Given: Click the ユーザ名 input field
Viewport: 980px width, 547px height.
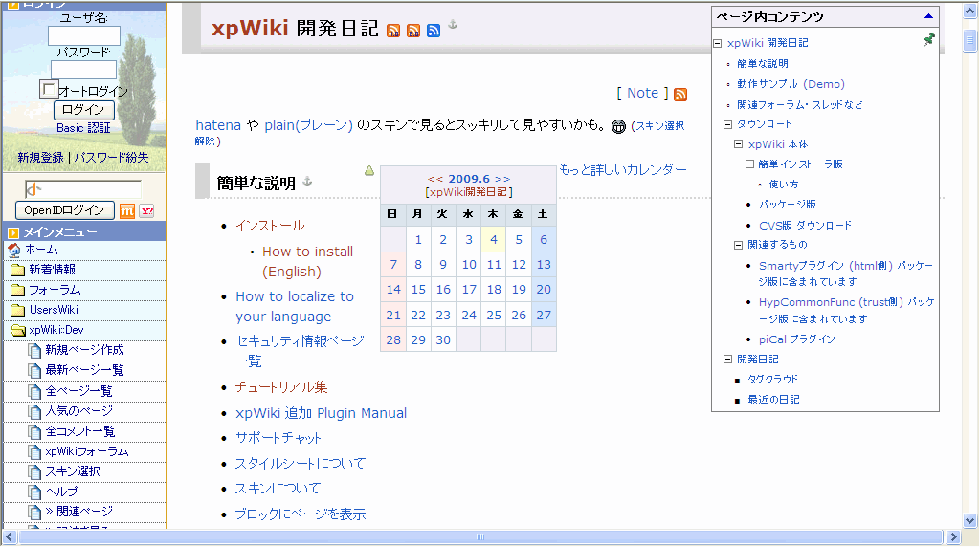Looking at the screenshot, I should 84,35.
